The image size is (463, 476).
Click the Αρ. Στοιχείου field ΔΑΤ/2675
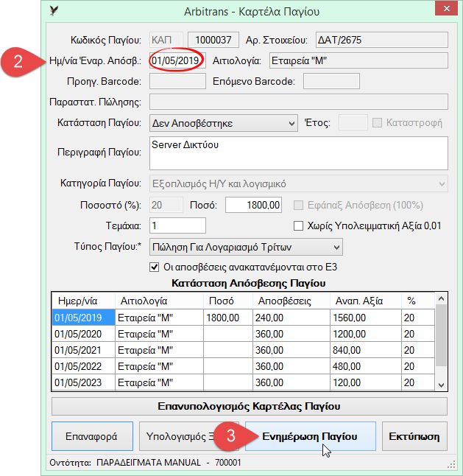pos(382,40)
